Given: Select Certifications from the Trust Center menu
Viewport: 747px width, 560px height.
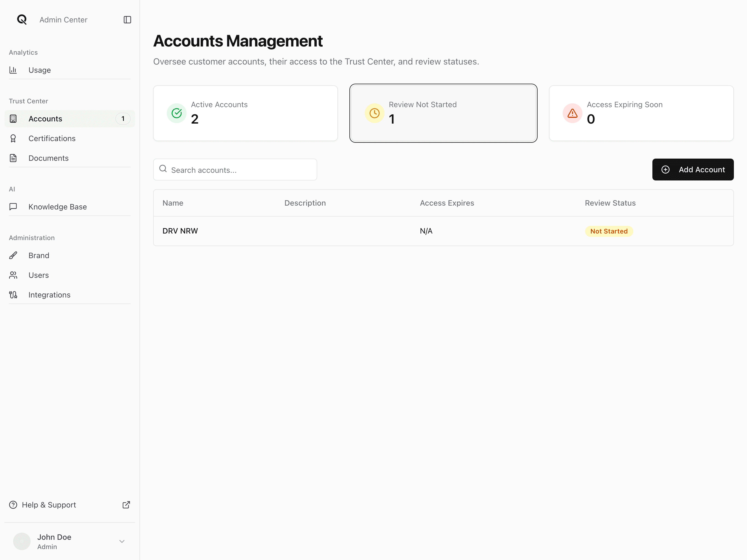Looking at the screenshot, I should click(x=52, y=138).
